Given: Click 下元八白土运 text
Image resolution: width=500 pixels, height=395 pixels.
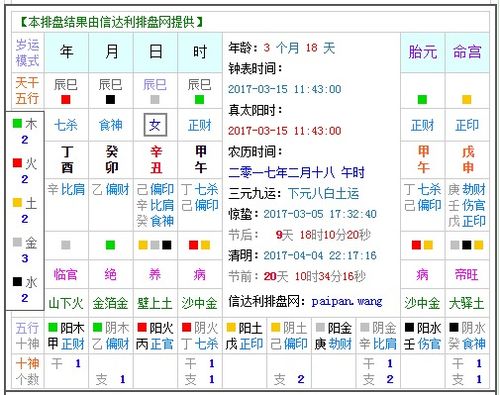Looking at the screenshot, I should click(323, 193).
